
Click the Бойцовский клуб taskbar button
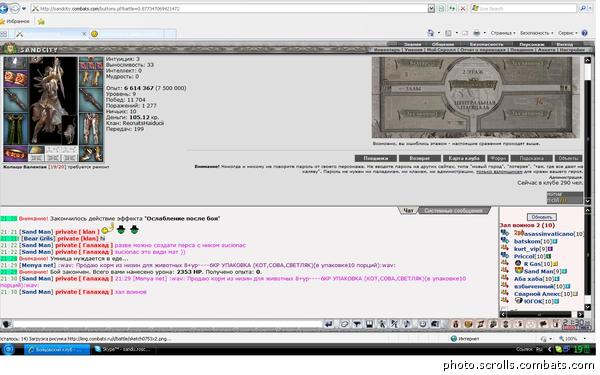[57, 349]
